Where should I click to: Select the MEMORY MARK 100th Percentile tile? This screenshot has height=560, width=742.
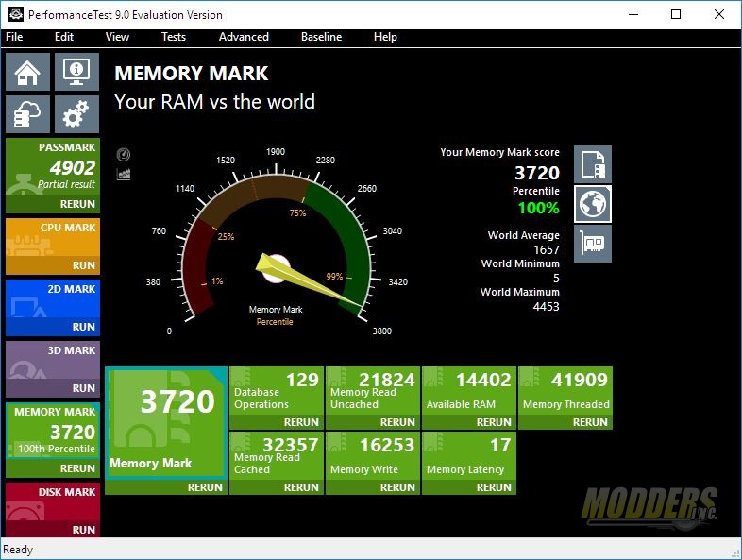point(53,431)
